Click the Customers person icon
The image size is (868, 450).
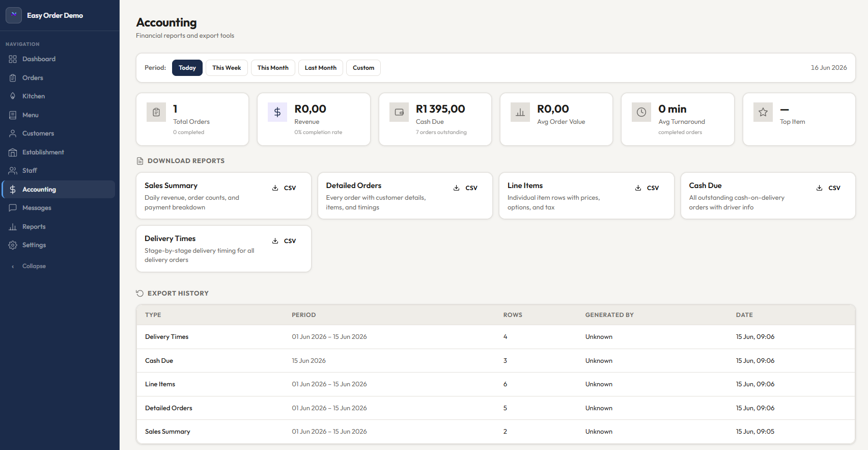tap(13, 134)
